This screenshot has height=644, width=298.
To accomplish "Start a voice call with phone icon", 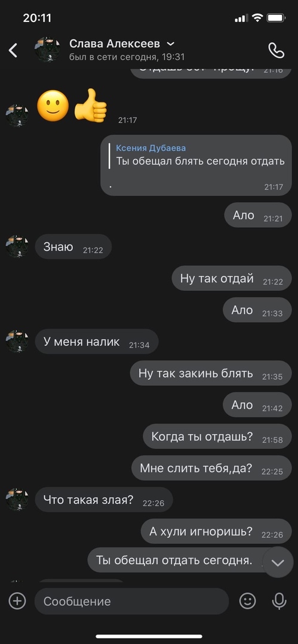I will point(276,50).
